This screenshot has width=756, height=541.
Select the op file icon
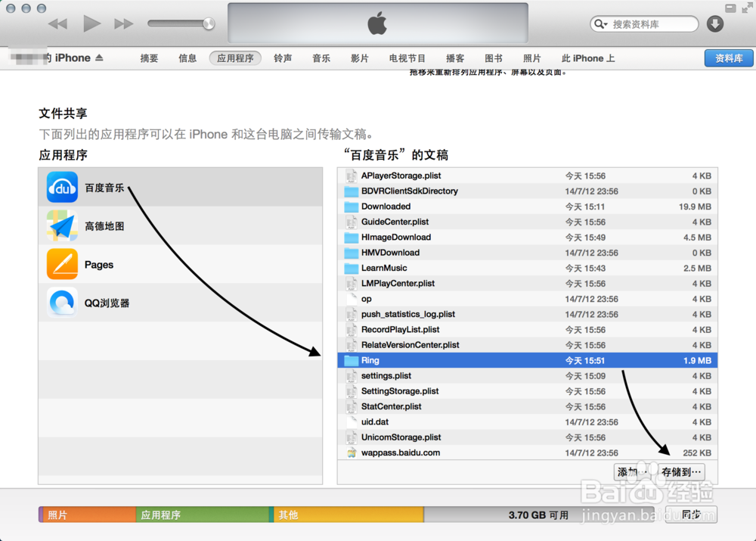coord(352,299)
